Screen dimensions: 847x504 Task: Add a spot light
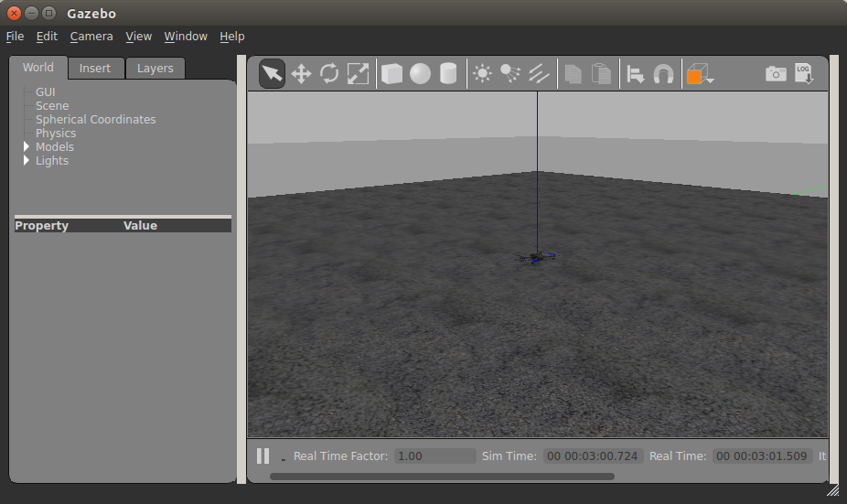509,73
